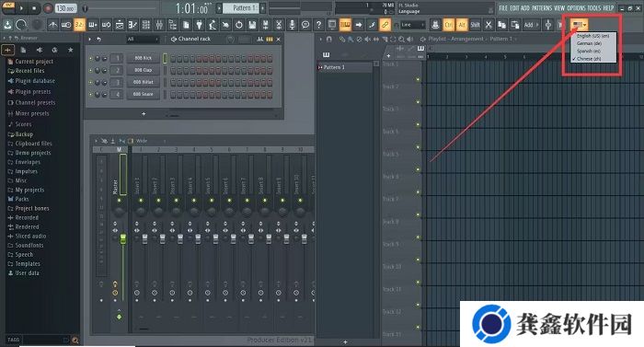Click the microphone recording toolbar icon
644x347 pixels.
click(292, 25)
